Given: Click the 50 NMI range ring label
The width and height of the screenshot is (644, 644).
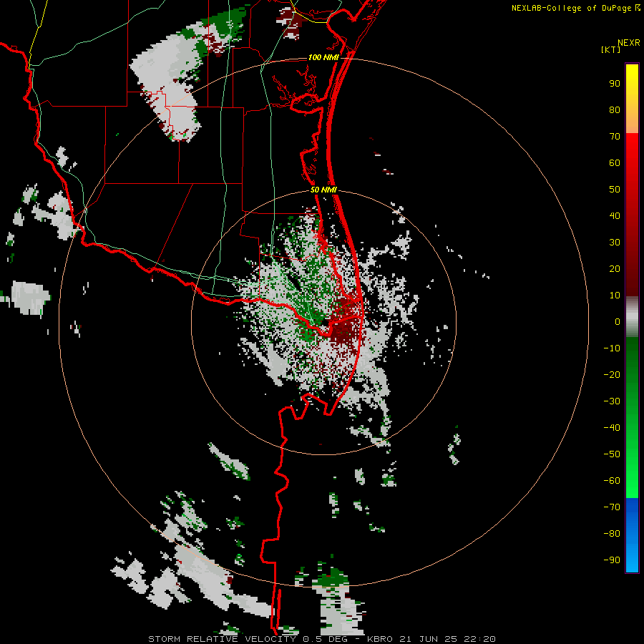Looking at the screenshot, I should pos(323,190).
